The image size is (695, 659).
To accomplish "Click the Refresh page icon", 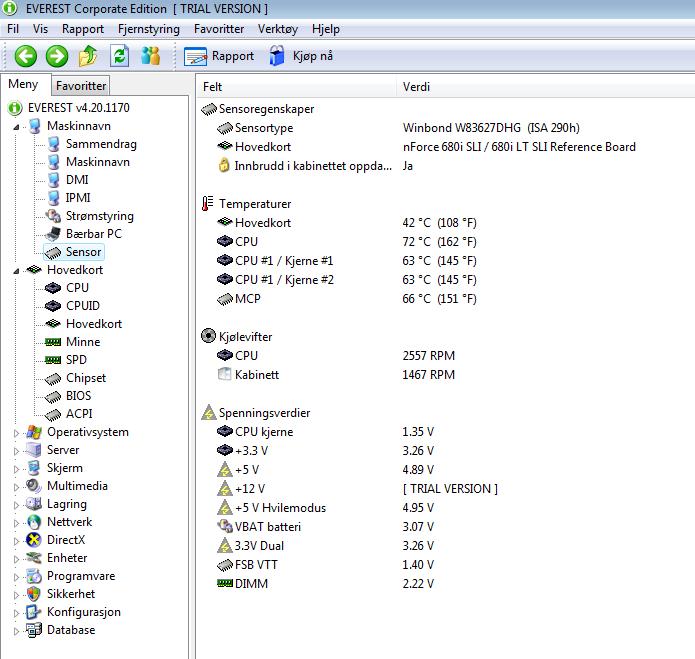I will click(x=120, y=56).
